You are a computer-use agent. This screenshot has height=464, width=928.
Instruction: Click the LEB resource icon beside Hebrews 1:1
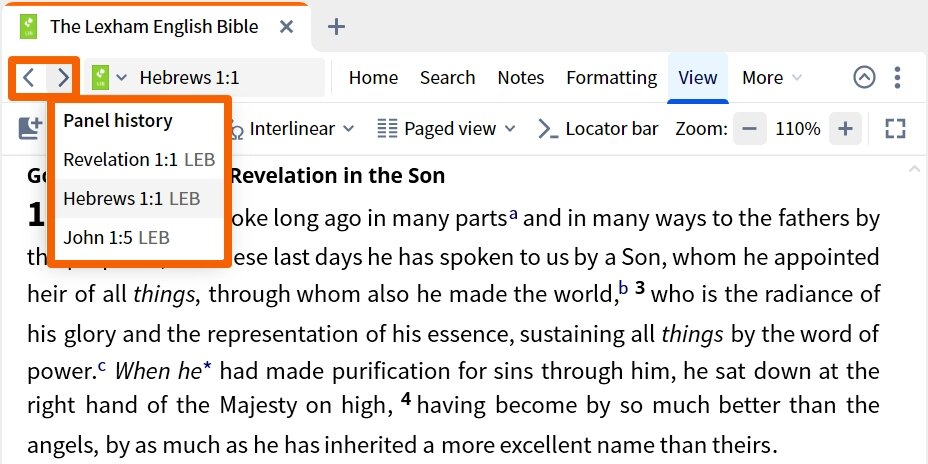click(x=101, y=78)
